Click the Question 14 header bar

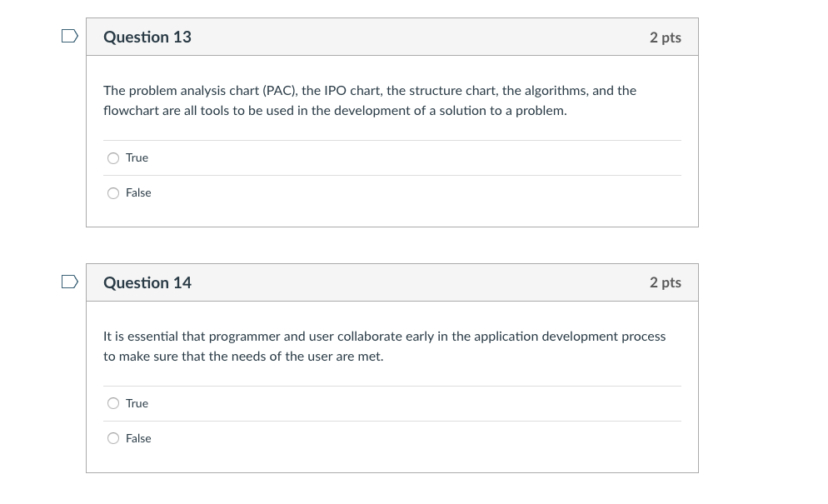point(392,282)
